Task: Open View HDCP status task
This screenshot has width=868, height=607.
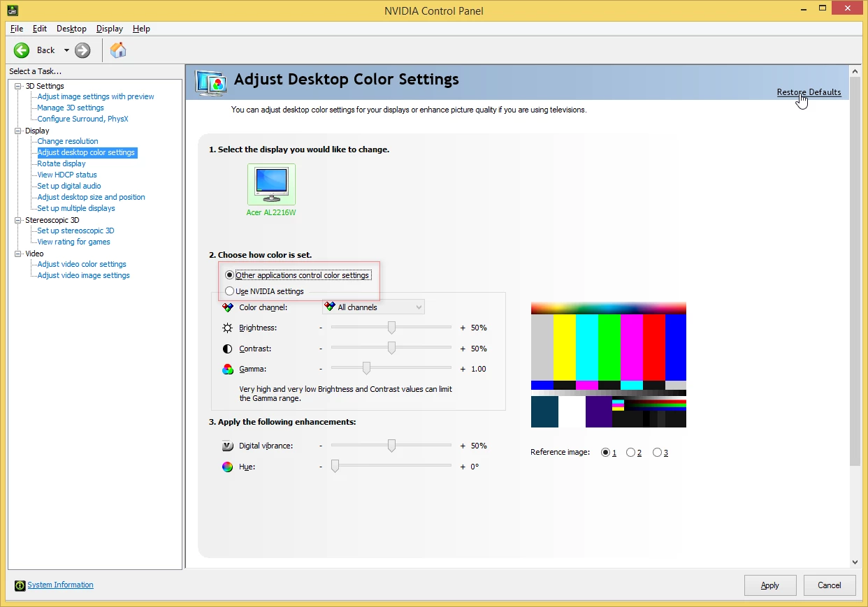Action: pyautogui.click(x=67, y=175)
